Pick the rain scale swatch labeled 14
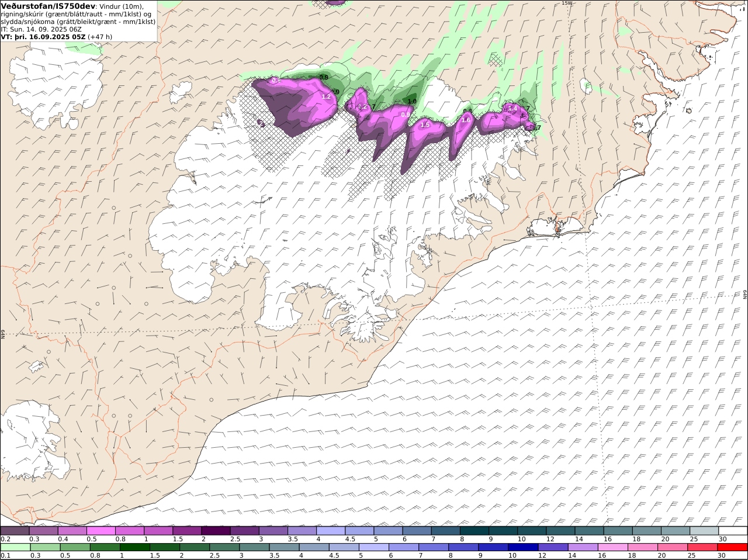This screenshot has height=560, width=748. pyautogui.click(x=582, y=548)
